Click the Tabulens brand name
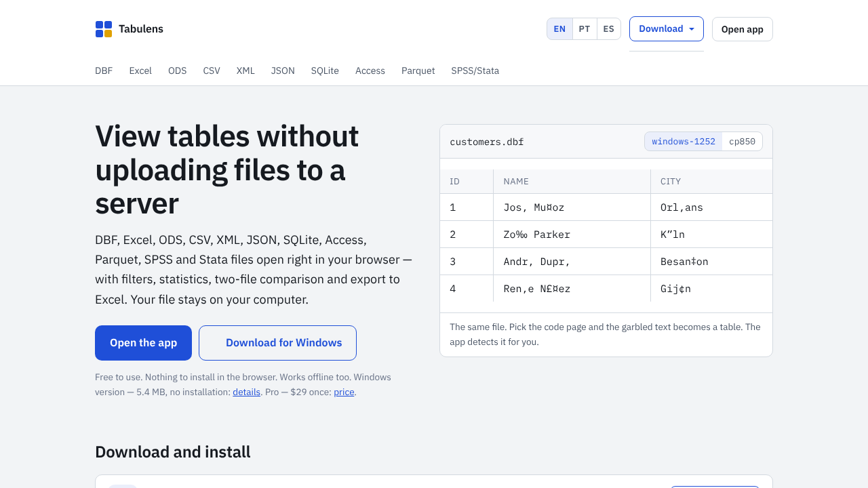868x488 pixels. (x=141, y=29)
